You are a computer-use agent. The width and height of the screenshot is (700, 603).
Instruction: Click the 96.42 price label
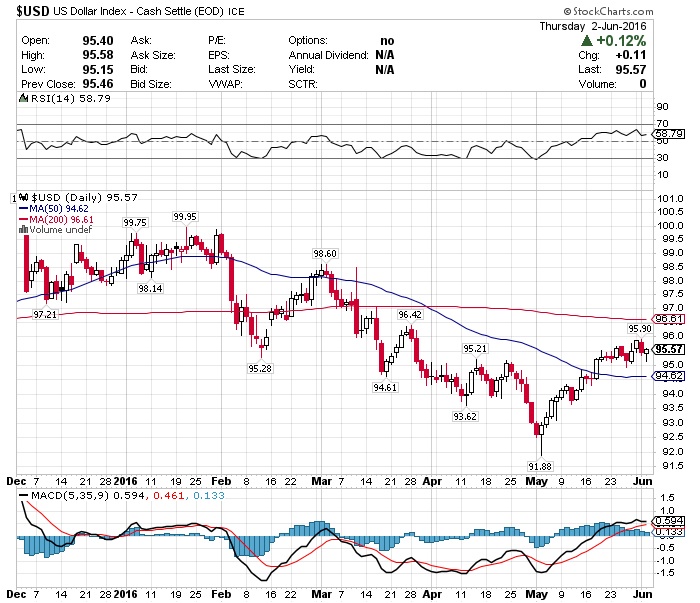410,315
